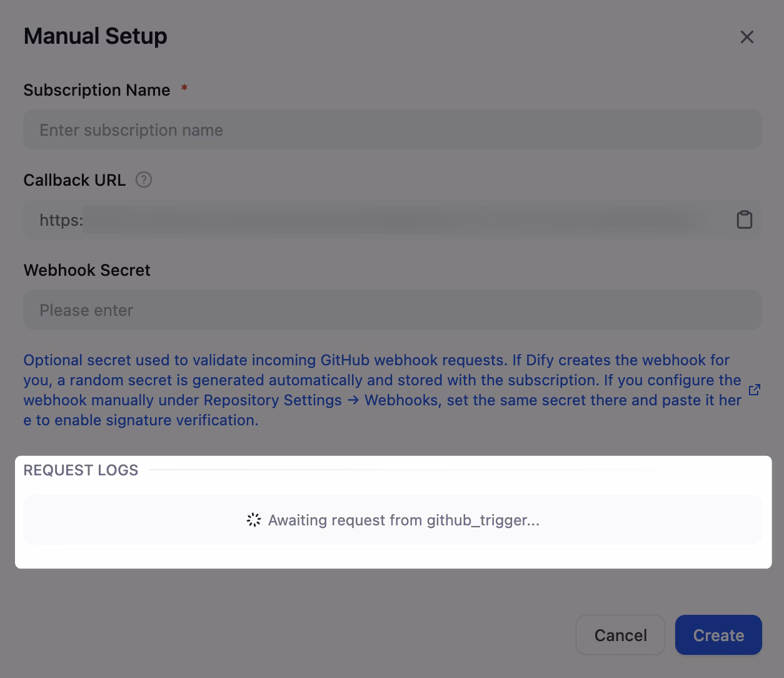Click the Subscription Name label

coord(97,90)
